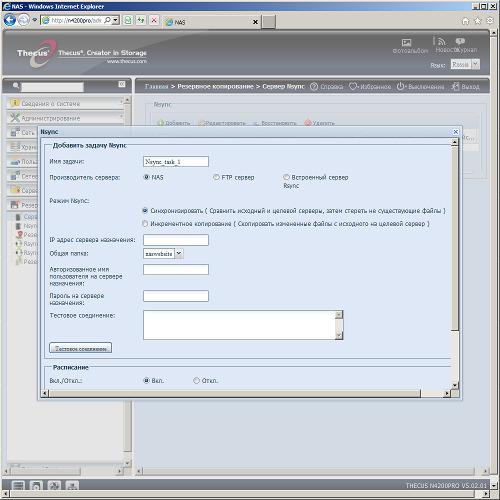Set schedule to Откл. radio button

(x=196, y=380)
